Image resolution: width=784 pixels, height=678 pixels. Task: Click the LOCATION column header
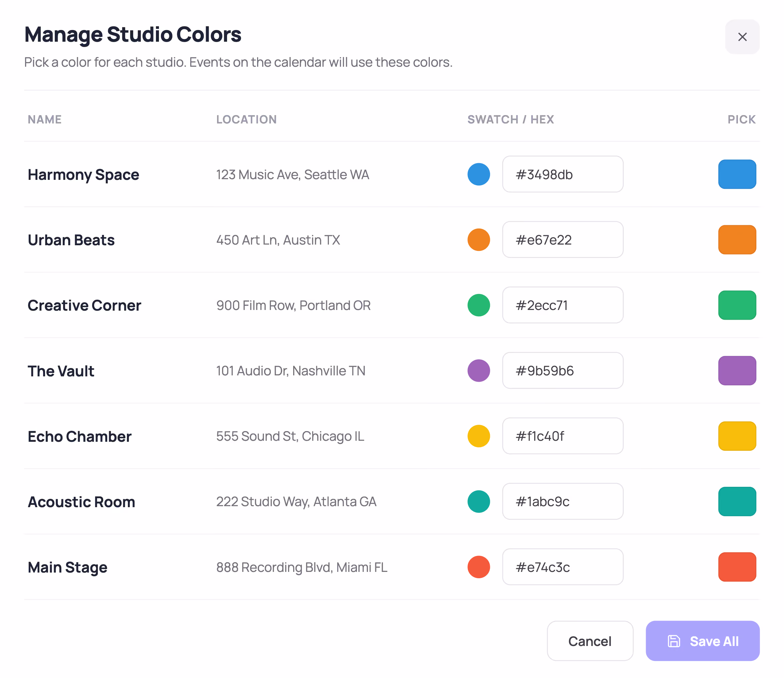coord(246,119)
